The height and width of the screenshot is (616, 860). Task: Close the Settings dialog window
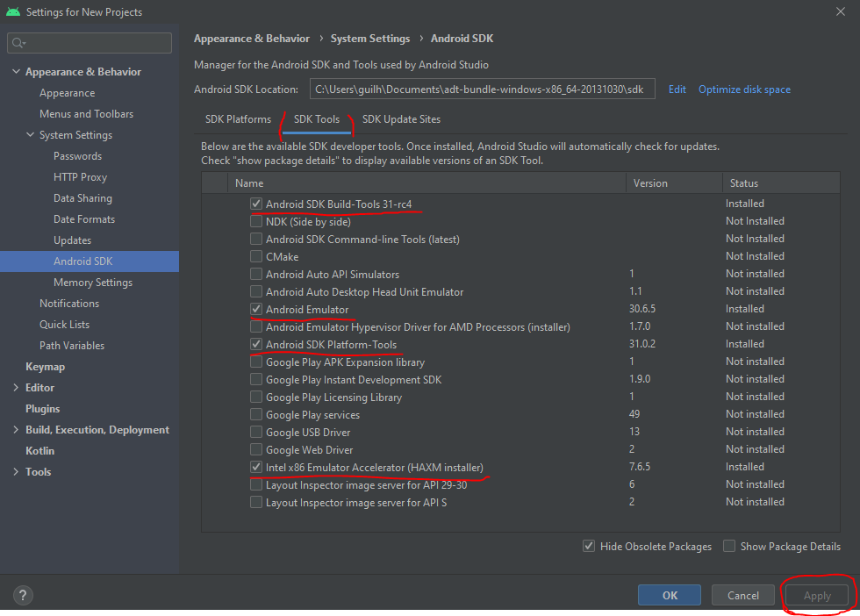pyautogui.click(x=841, y=11)
